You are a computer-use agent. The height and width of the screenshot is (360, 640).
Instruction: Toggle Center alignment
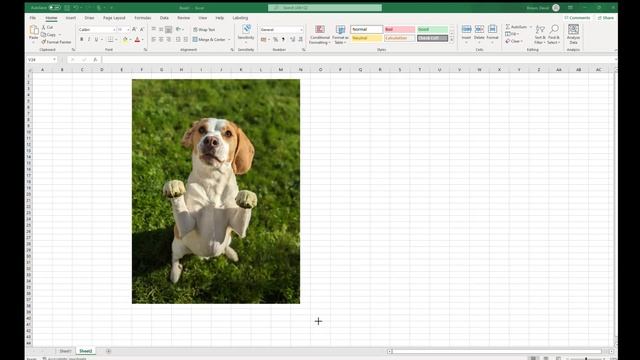tap(161, 40)
